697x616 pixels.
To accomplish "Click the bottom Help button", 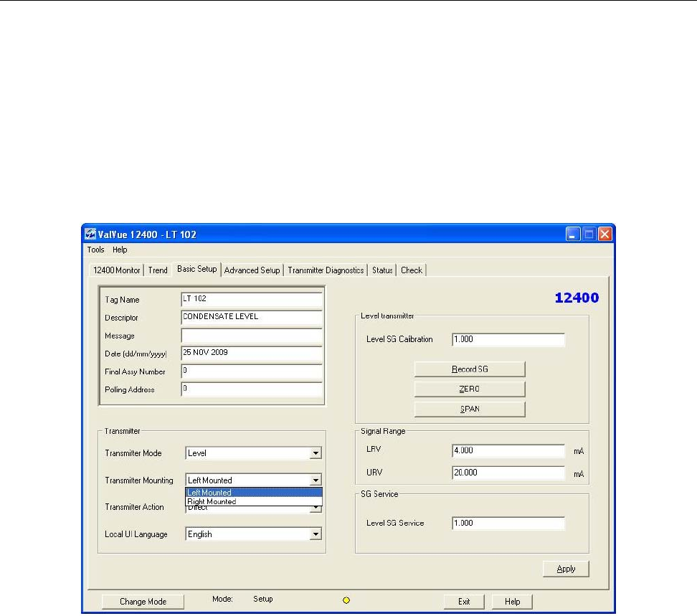I will [512, 602].
